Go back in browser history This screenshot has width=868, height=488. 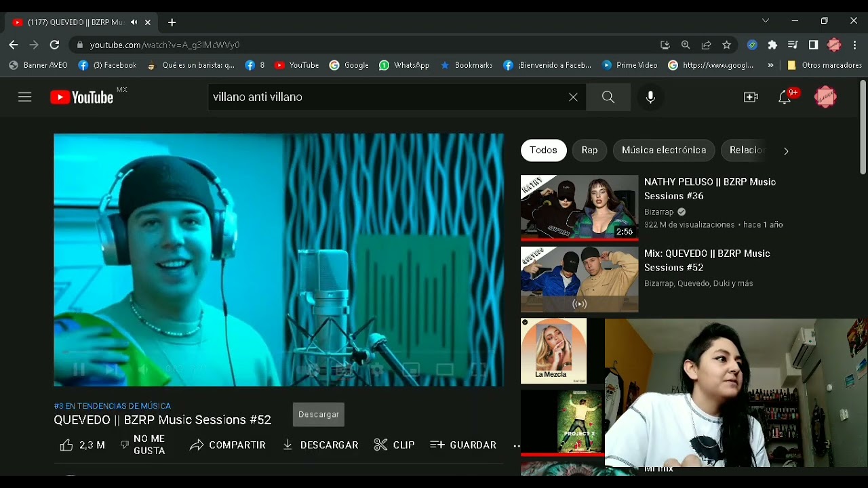pyautogui.click(x=14, y=45)
